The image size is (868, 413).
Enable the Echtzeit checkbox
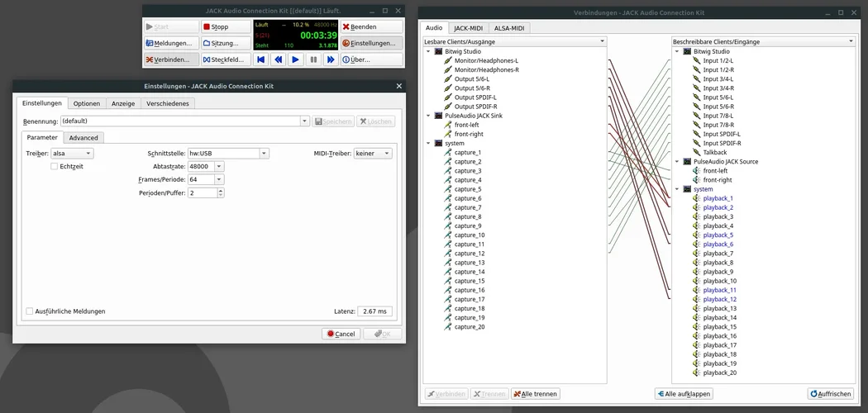pos(55,166)
